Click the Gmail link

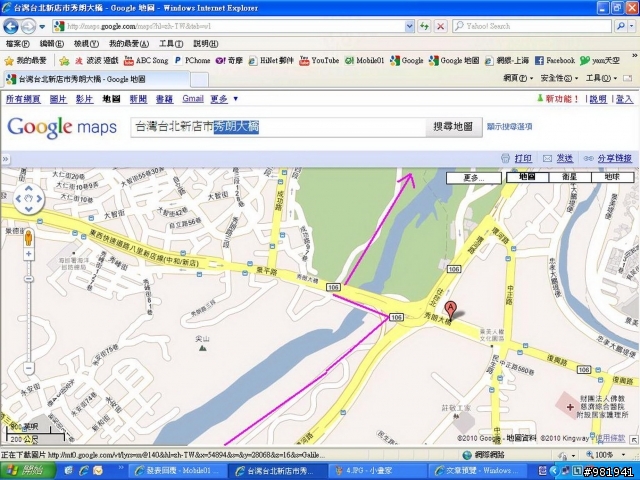click(193, 99)
